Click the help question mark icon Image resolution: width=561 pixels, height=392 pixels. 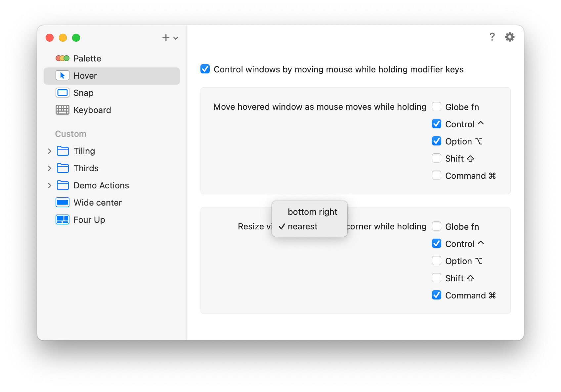click(x=492, y=37)
